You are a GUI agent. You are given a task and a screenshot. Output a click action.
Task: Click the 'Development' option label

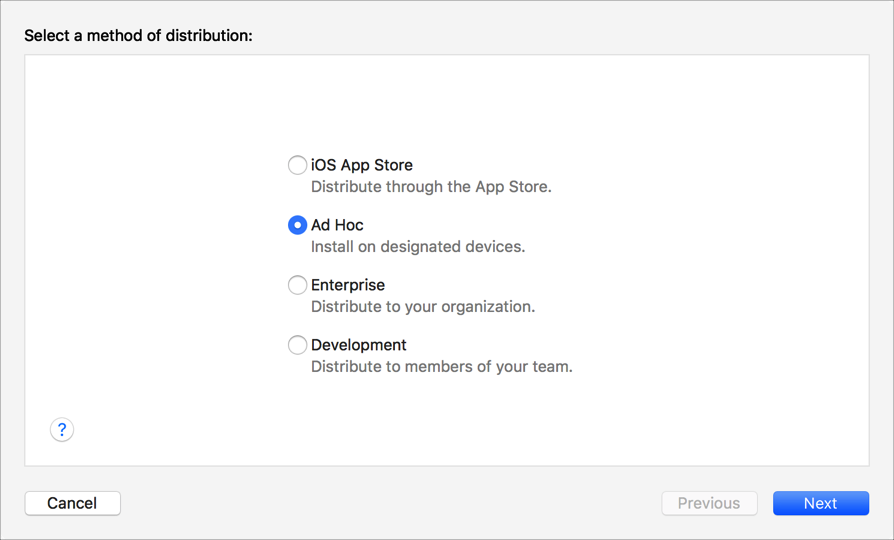coord(359,345)
